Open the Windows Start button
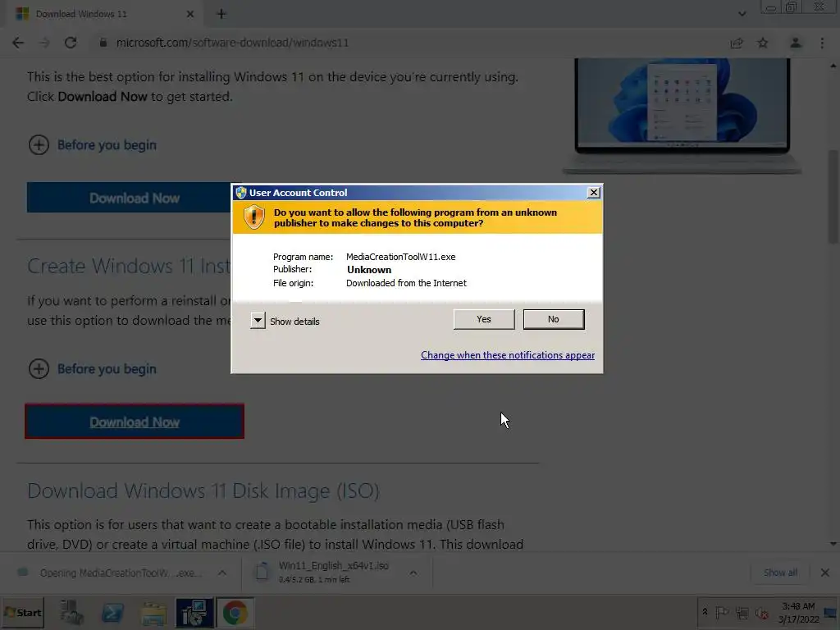Screen dimensions: 840x630 click(x=22, y=612)
